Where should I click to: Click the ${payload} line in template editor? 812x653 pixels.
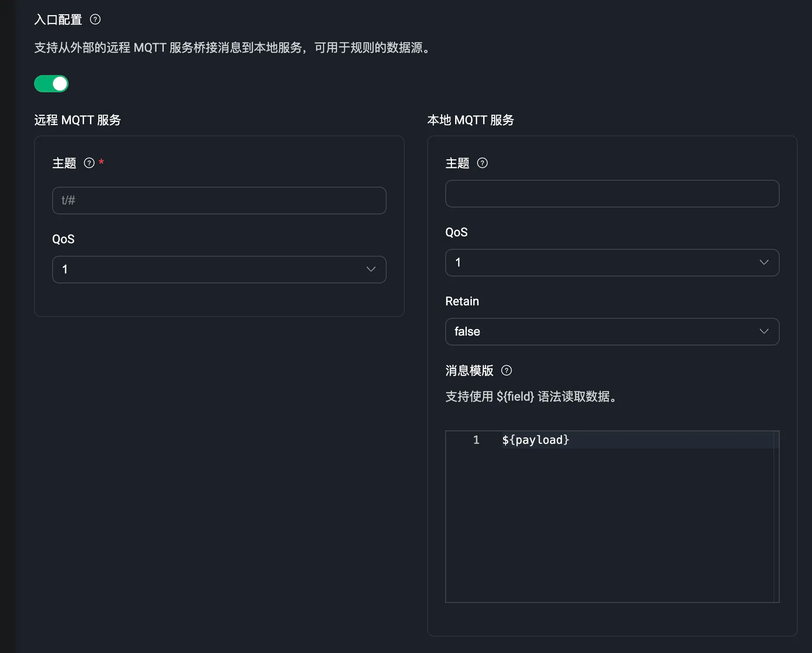535,440
